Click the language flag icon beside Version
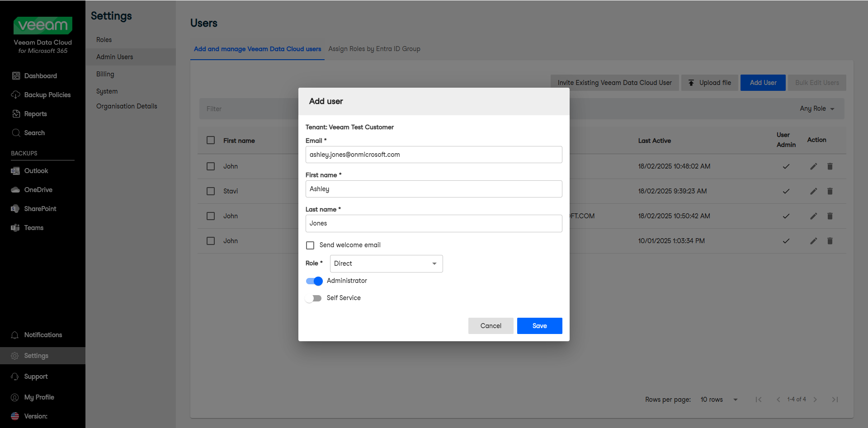 (15, 416)
